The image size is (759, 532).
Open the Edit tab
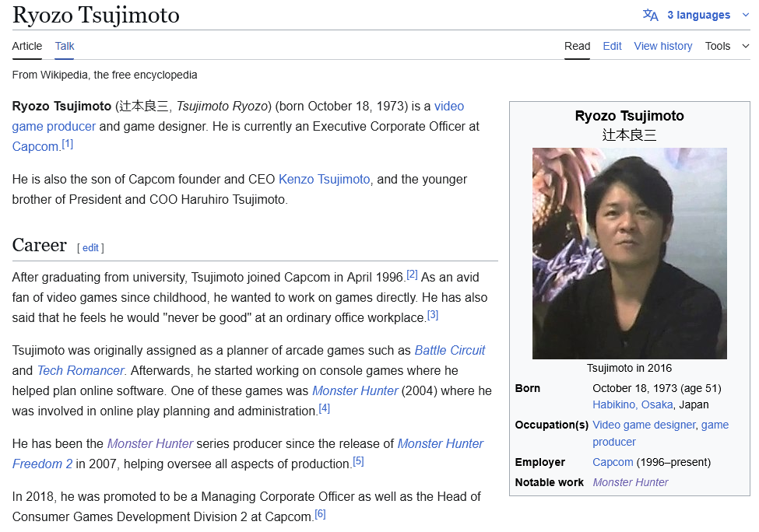pos(612,46)
